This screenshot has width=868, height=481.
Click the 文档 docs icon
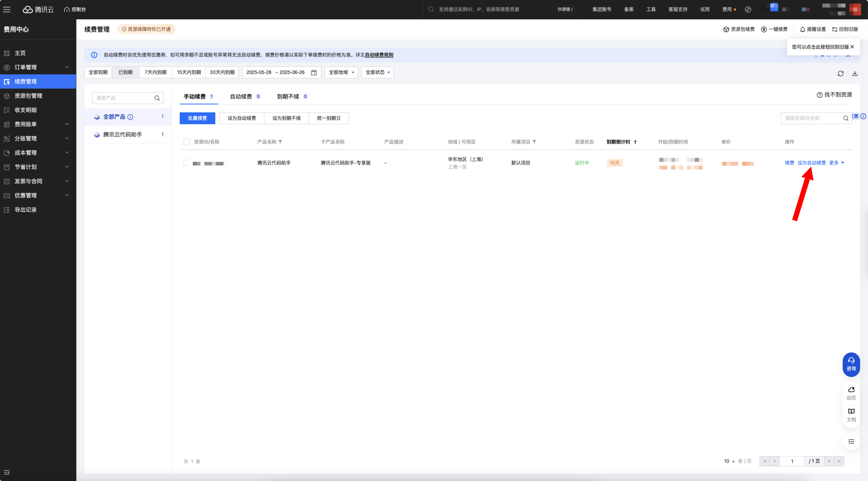pos(851,415)
